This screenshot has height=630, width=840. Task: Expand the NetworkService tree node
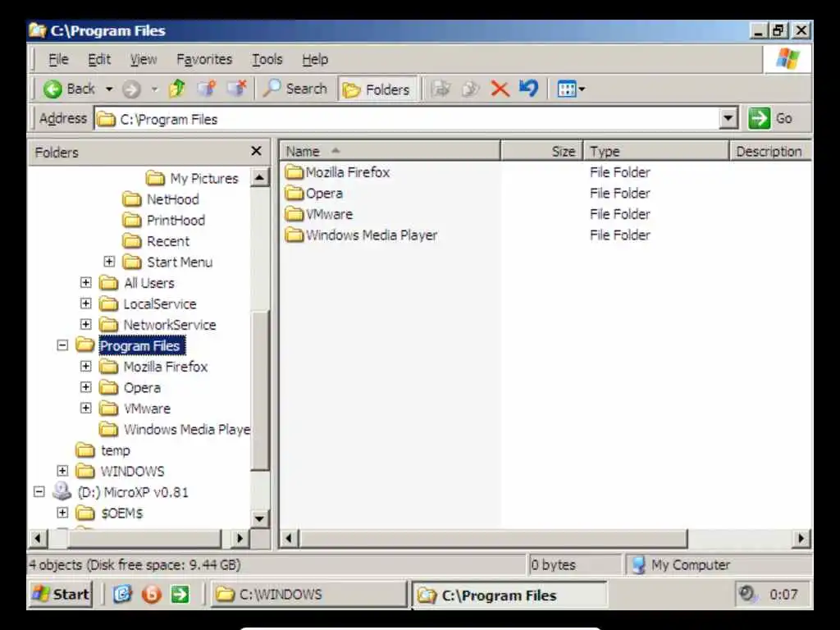pyautogui.click(x=85, y=324)
